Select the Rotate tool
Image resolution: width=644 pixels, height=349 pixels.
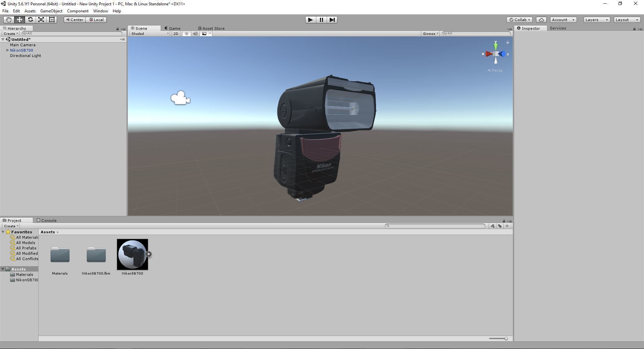click(30, 20)
